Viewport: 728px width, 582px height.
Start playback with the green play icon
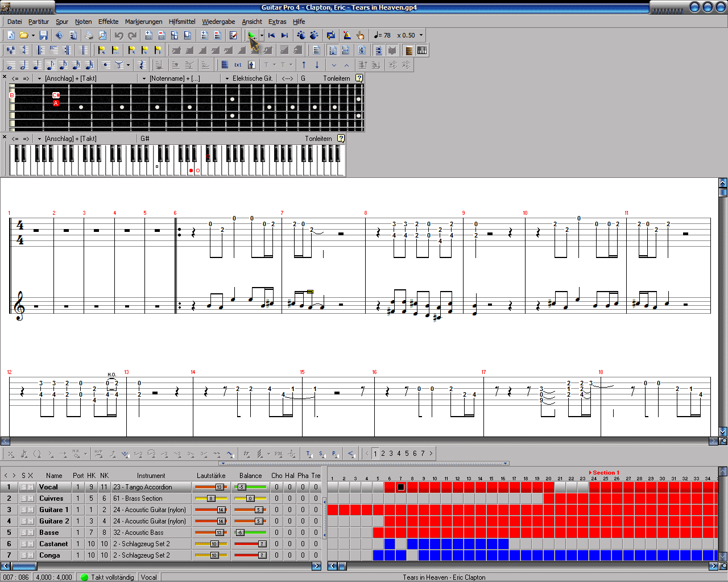[x=252, y=35]
